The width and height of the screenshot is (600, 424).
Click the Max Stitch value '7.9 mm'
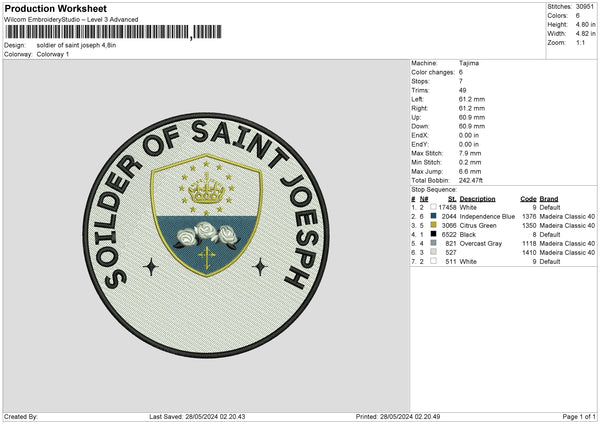[470, 153]
